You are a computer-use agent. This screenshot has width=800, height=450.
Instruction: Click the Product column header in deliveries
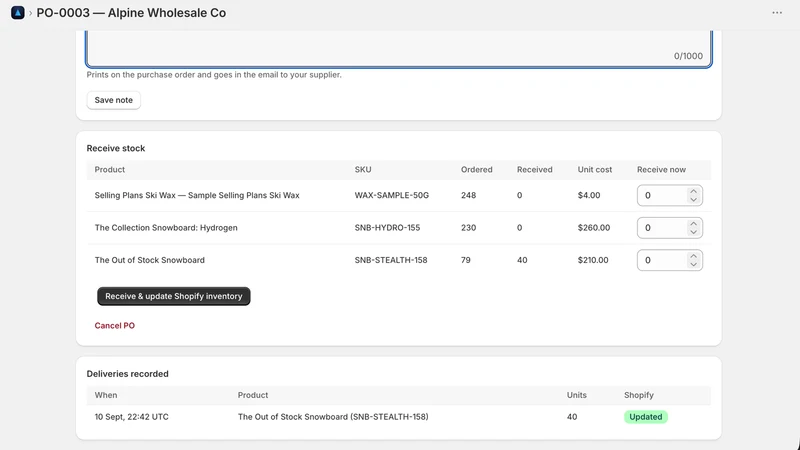253,395
